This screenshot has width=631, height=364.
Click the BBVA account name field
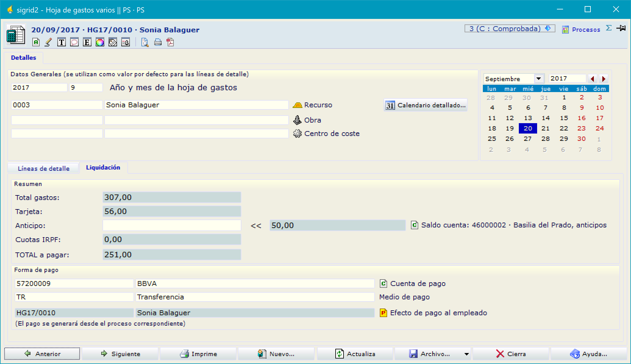(255, 284)
